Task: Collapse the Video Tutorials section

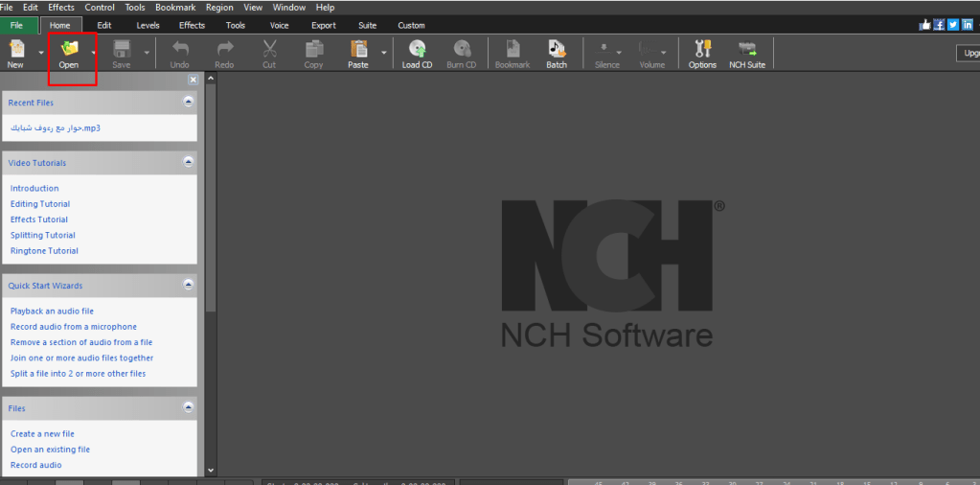Action: point(189,163)
